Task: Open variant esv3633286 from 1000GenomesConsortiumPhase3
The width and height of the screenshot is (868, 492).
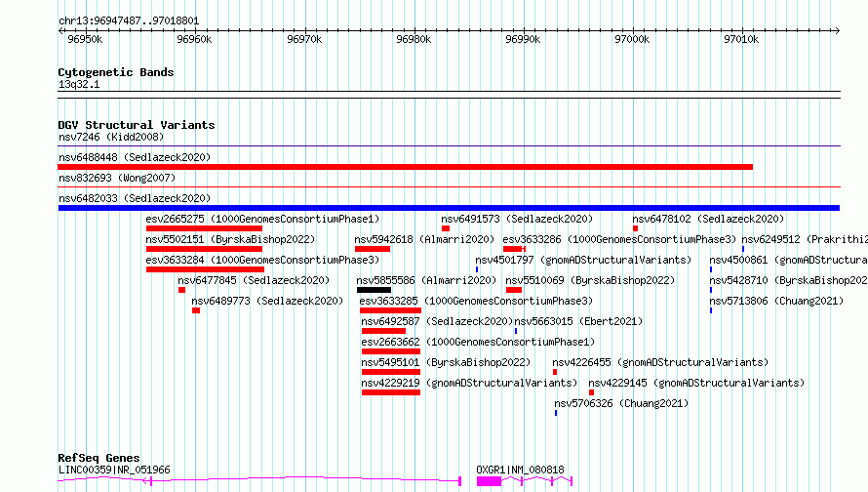Action: click(619, 239)
